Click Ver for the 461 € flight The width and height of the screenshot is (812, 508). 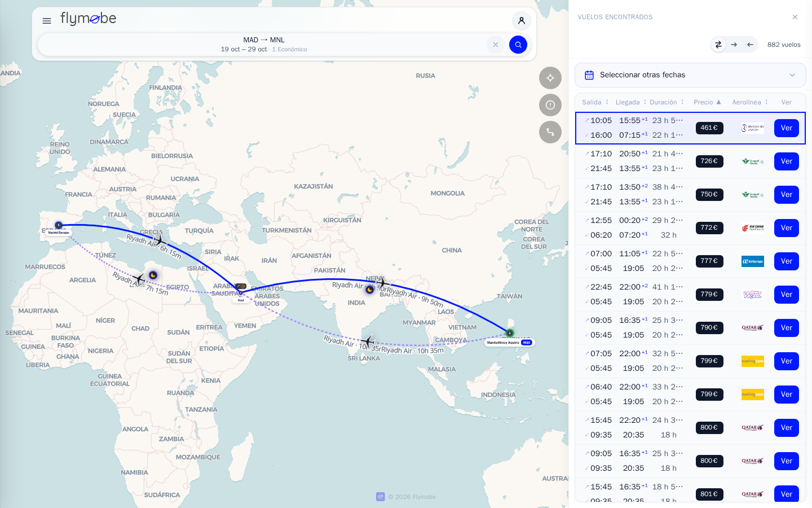tap(787, 128)
